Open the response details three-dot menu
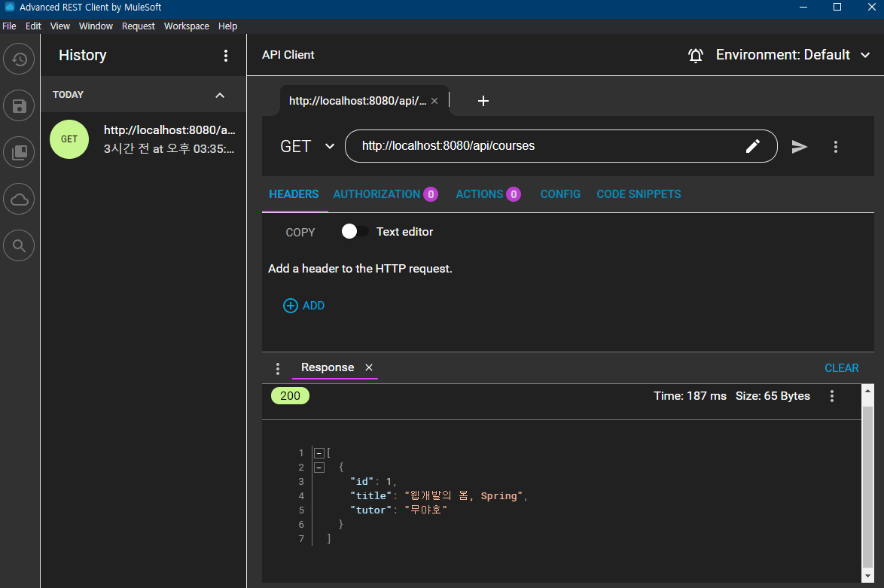 [x=831, y=396]
